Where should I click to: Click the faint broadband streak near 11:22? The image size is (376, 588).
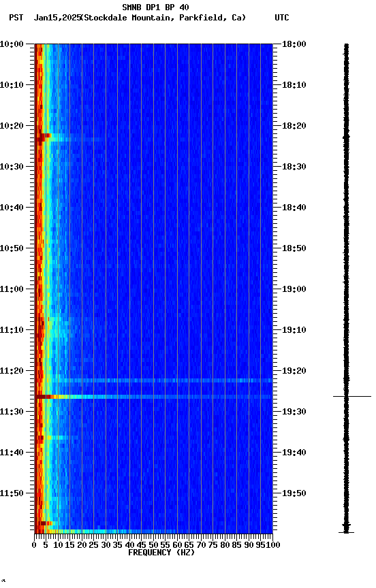pos(161,381)
